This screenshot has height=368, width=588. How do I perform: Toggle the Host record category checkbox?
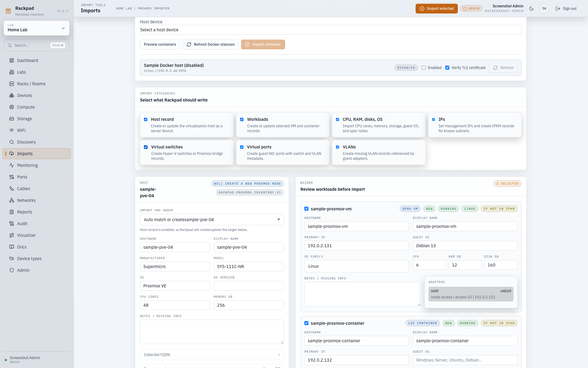pos(146,120)
